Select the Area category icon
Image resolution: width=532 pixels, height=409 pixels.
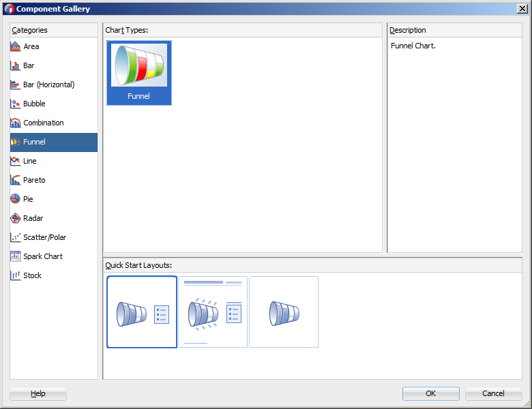[15, 46]
